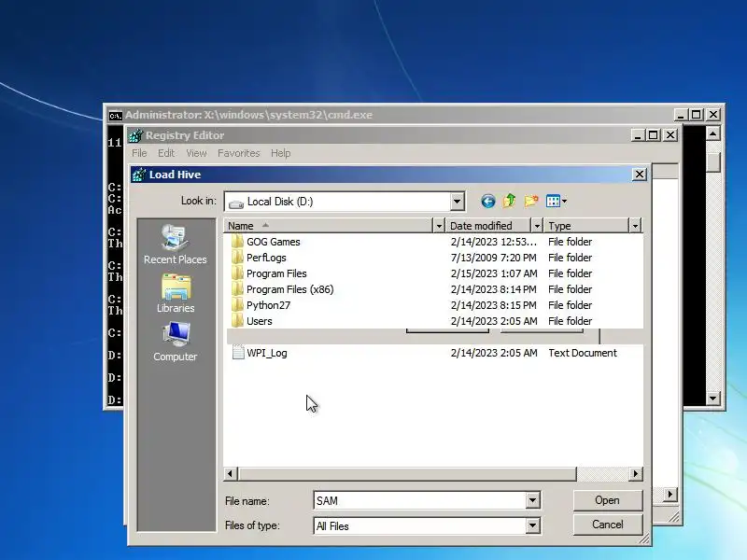This screenshot has height=560, width=747.
Task: Click the file list horizontal scrollbar thumb
Action: pos(407,474)
